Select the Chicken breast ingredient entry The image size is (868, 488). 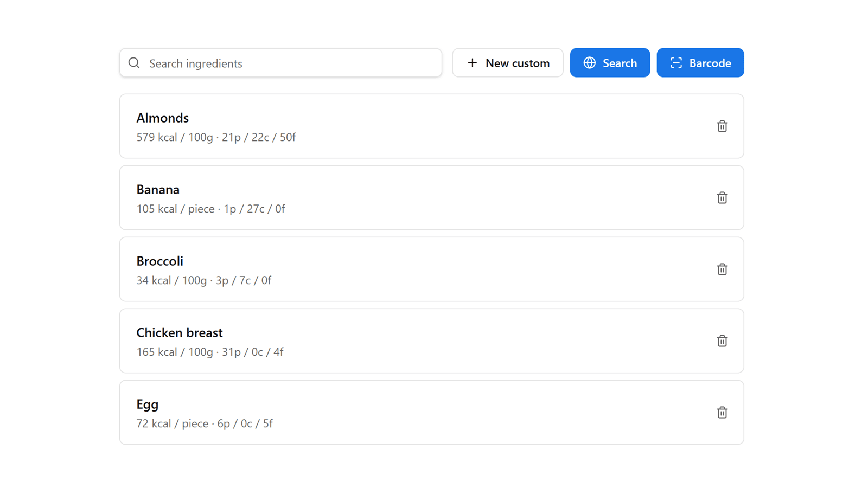point(431,341)
